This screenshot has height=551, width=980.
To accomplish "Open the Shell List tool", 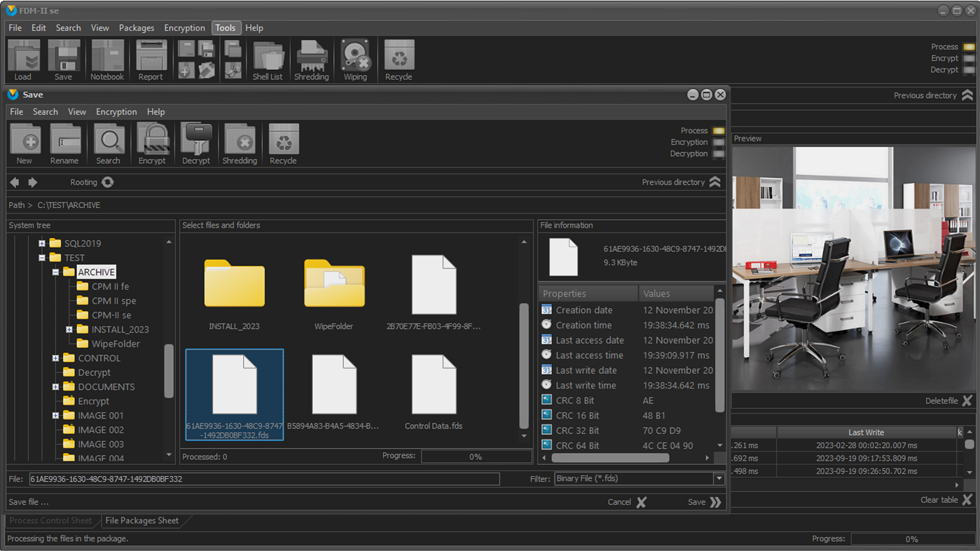I will [268, 56].
